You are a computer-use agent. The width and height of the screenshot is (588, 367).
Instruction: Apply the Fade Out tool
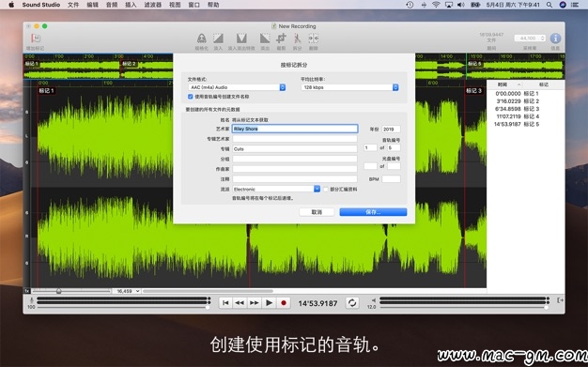point(265,38)
